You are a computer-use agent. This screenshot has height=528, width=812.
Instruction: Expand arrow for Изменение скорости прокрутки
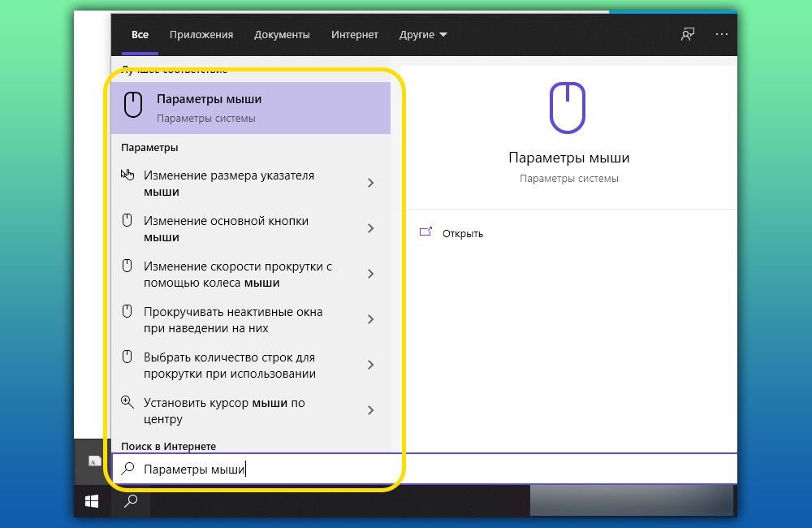coord(370,275)
